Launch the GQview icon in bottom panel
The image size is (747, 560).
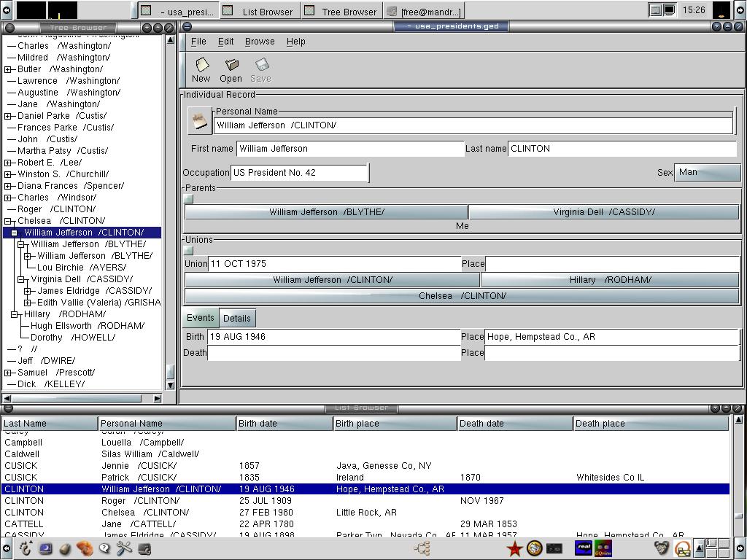tap(603, 548)
